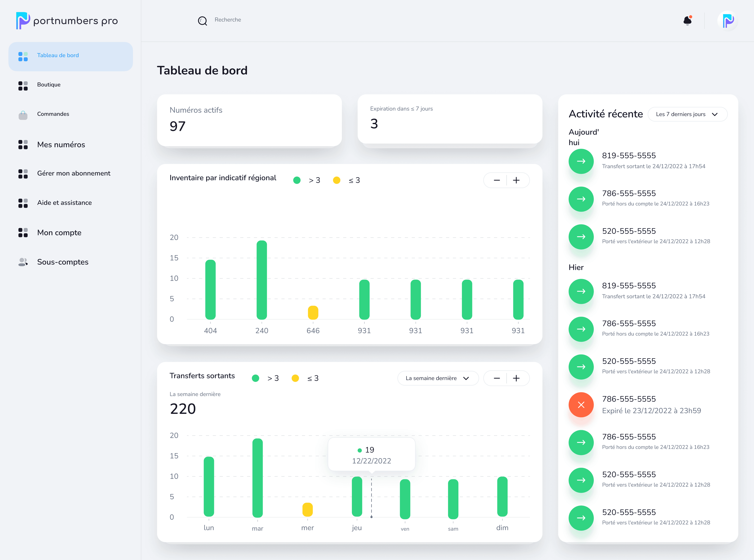This screenshot has height=560, width=754.
Task: Focus the Recherche search field
Action: click(x=228, y=20)
